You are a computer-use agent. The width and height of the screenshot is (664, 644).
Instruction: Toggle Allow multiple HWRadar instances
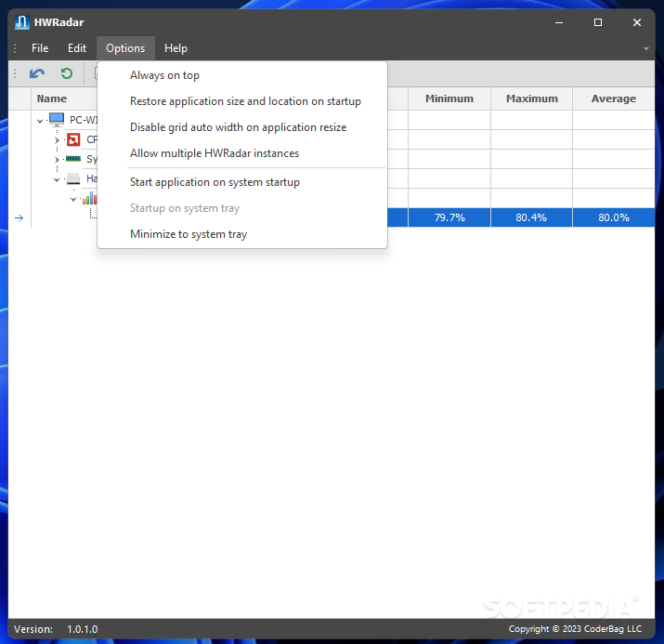[242, 153]
